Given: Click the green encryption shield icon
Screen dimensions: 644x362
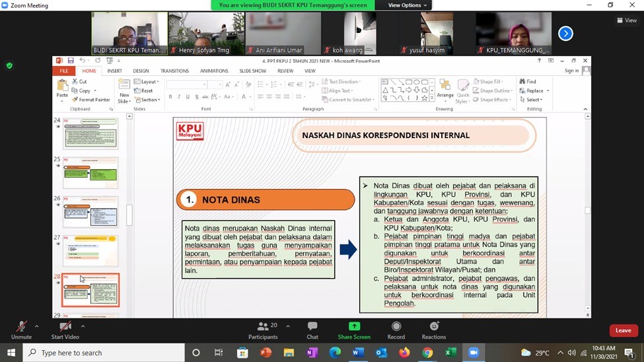Looking at the screenshot, I should click(x=9, y=65).
